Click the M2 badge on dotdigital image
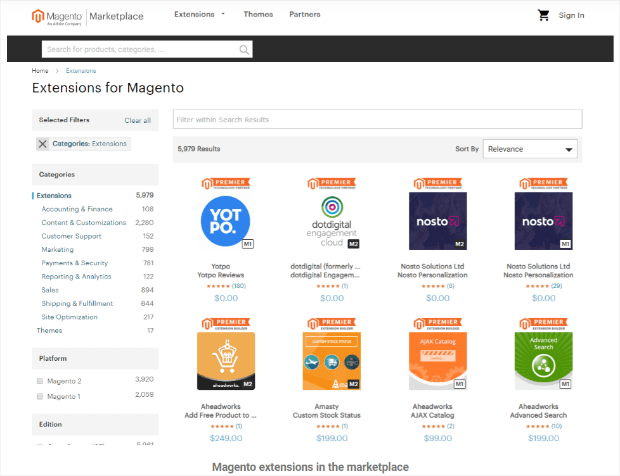Screen dimensions: 620x476 (353, 244)
